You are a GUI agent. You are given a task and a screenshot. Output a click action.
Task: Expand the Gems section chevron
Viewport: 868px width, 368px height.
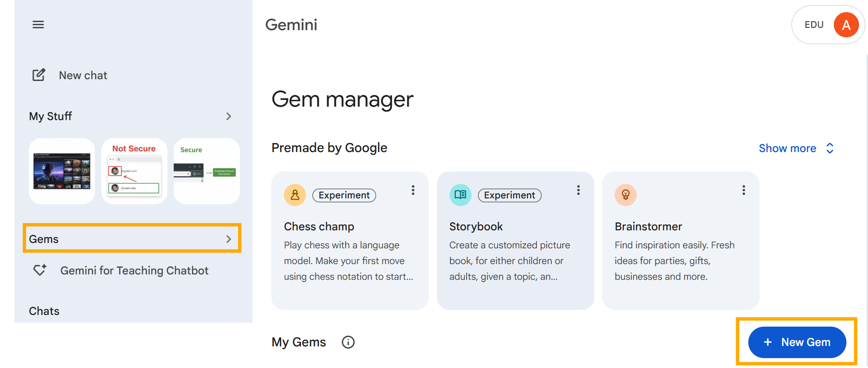(229, 239)
